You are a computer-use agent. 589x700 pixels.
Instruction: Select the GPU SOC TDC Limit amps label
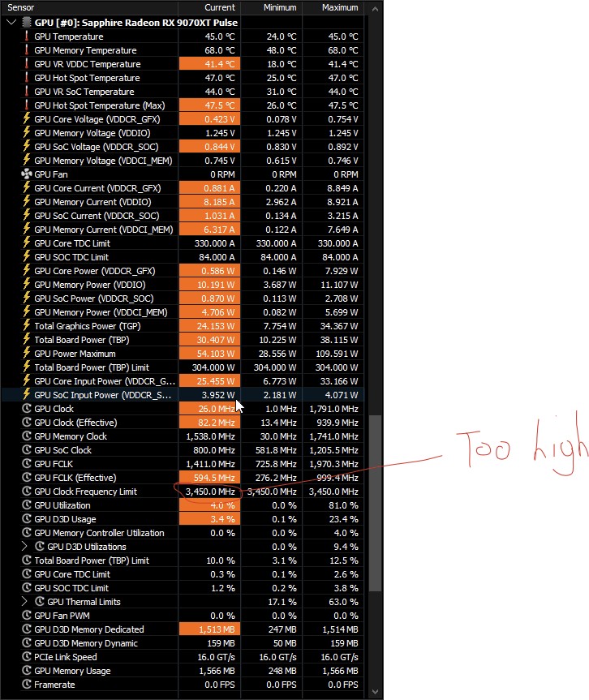click(x=71, y=257)
